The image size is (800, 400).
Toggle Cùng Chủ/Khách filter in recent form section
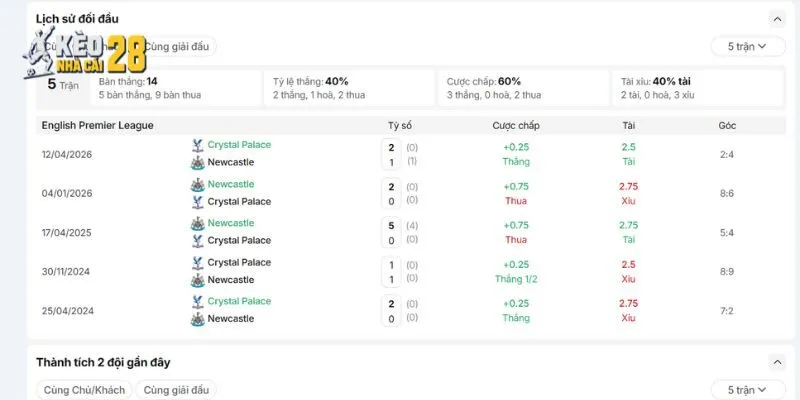click(84, 390)
